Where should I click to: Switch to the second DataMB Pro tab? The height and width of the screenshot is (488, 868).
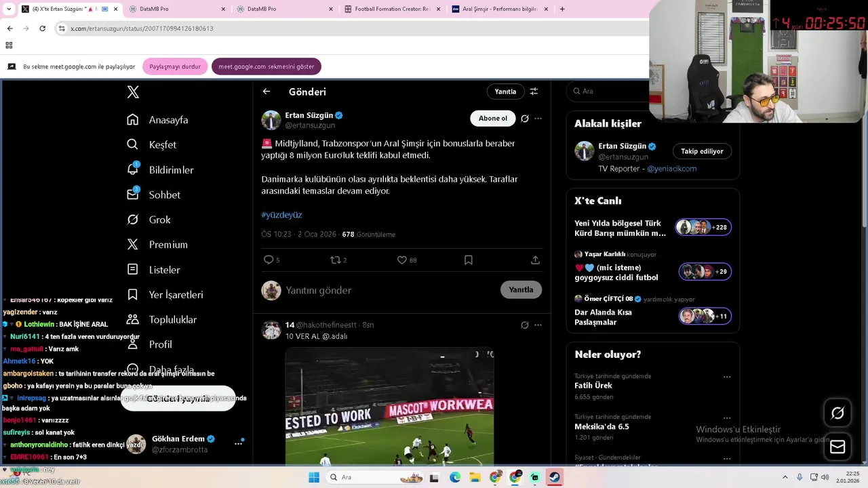(x=284, y=9)
